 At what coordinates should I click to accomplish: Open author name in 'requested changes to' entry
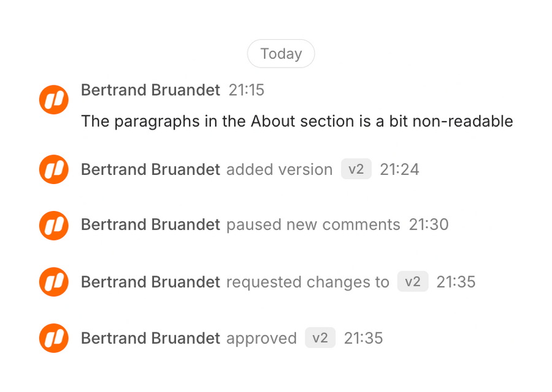[x=150, y=282]
